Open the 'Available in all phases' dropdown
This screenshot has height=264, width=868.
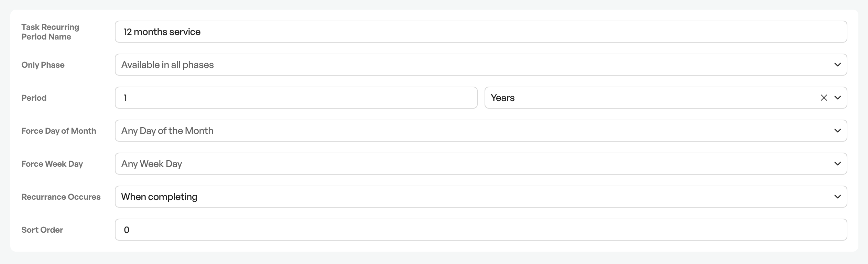click(x=481, y=65)
